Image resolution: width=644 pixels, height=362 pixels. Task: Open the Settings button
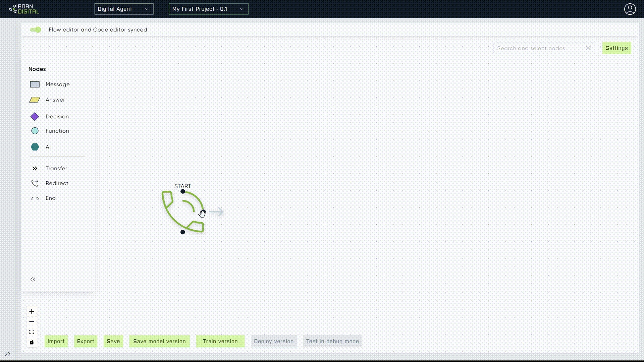coord(616,48)
